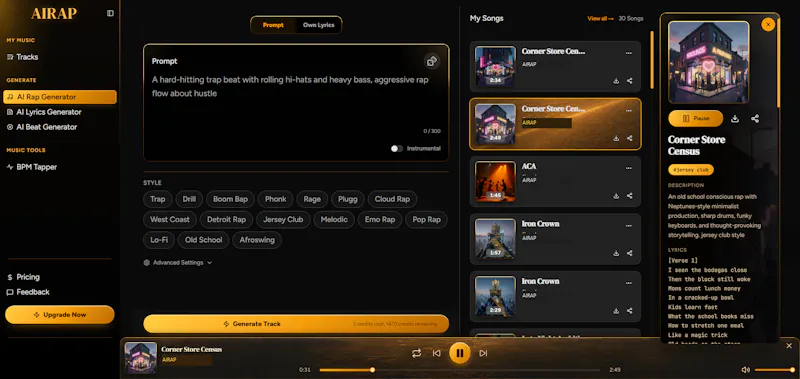The height and width of the screenshot is (379, 800).
Task: Play the ACA song thumbnail
Action: click(495, 182)
